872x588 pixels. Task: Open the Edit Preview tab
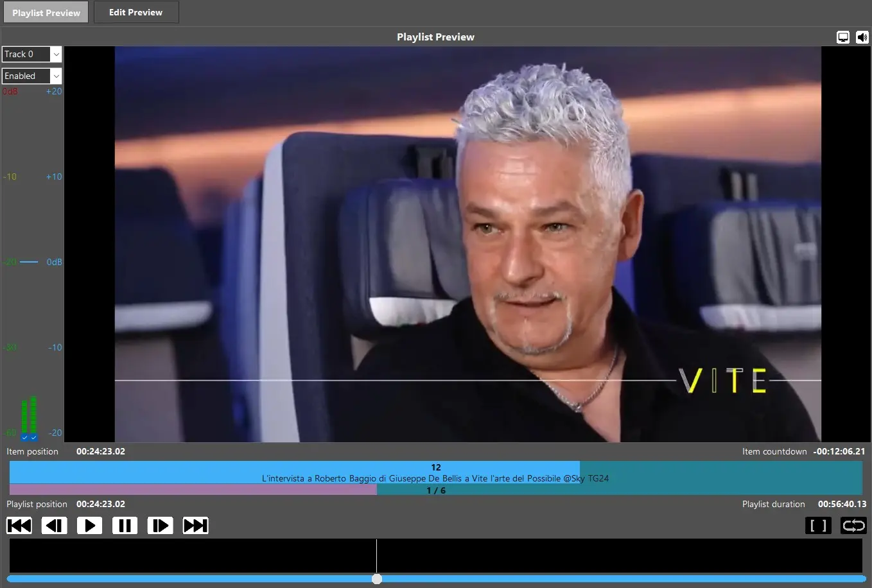[x=136, y=12]
